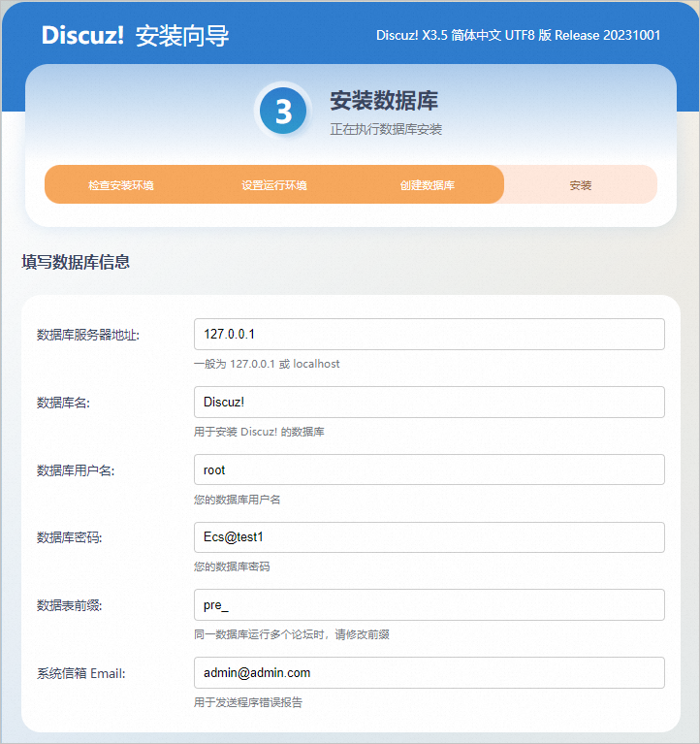Click the 数据库服务器地址 label
Screen dimensions: 700x744
click(x=88, y=335)
